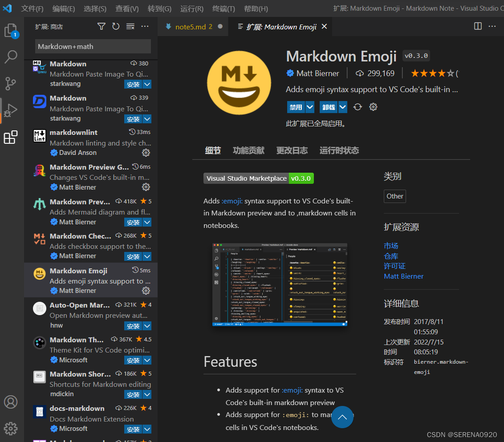Screen dimensions: 504x442
Task: Switch to the 功能贡献 tab
Action: [x=248, y=150]
